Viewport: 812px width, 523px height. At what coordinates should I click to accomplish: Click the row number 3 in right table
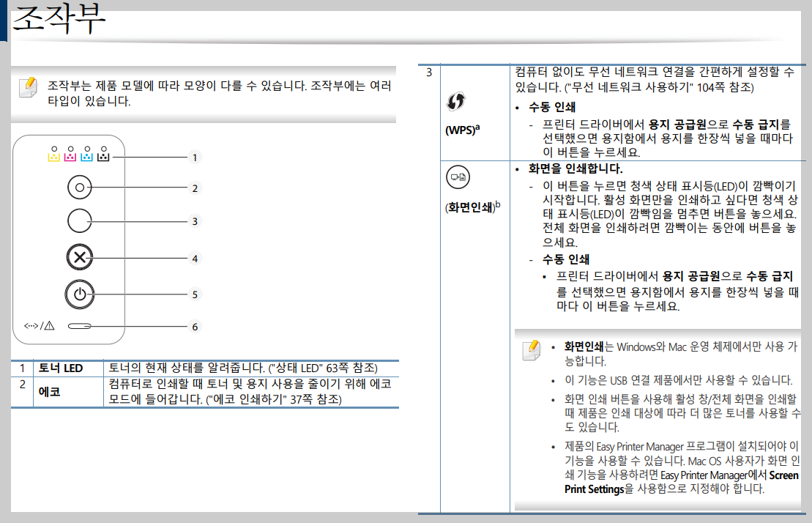(429, 73)
